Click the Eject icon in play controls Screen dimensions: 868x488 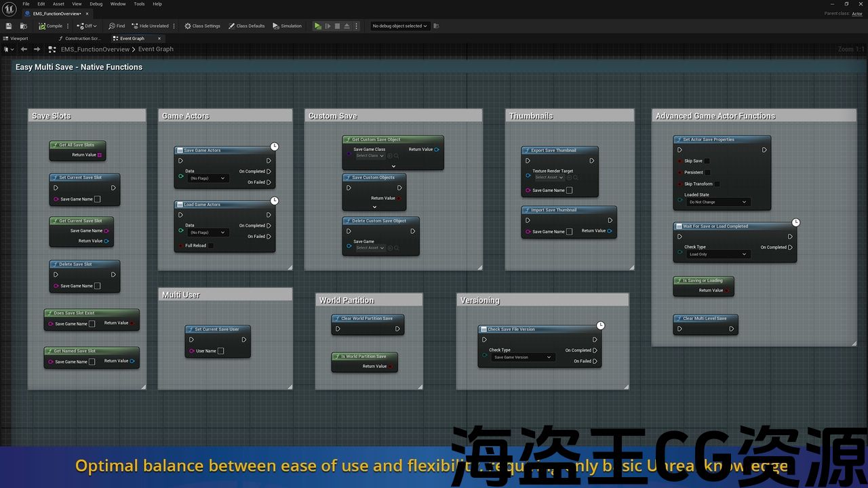(347, 26)
